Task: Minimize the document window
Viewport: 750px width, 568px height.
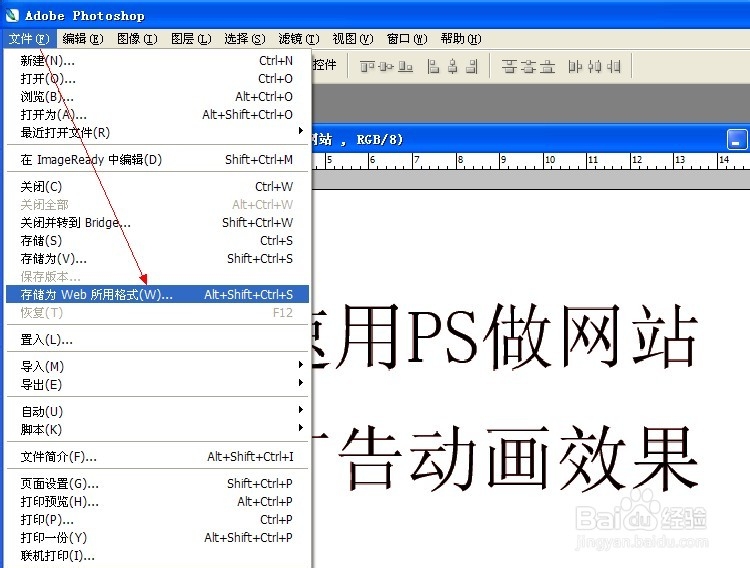Action: pos(736,140)
